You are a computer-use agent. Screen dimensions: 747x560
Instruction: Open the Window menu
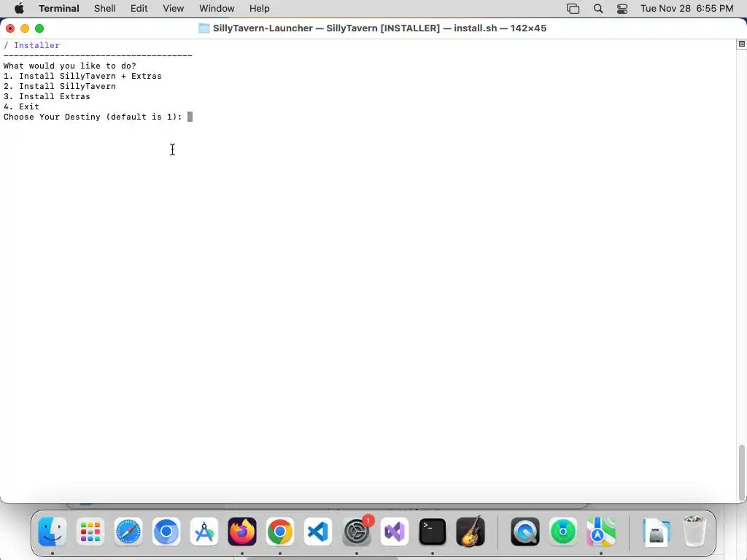217,9
